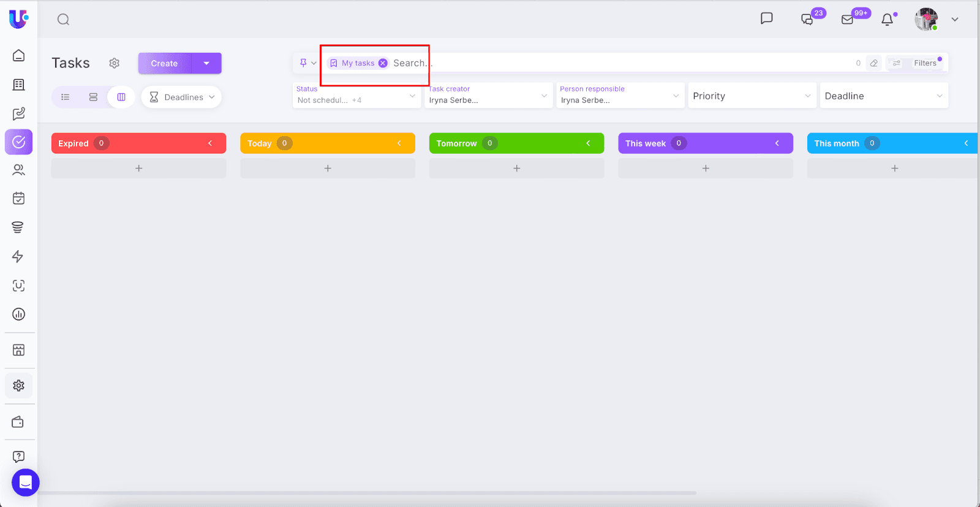
Task: Open the Deadline filter dropdown
Action: point(883,96)
